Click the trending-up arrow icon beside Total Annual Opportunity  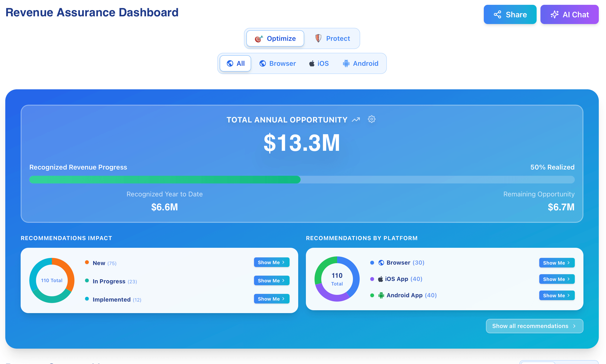(356, 120)
